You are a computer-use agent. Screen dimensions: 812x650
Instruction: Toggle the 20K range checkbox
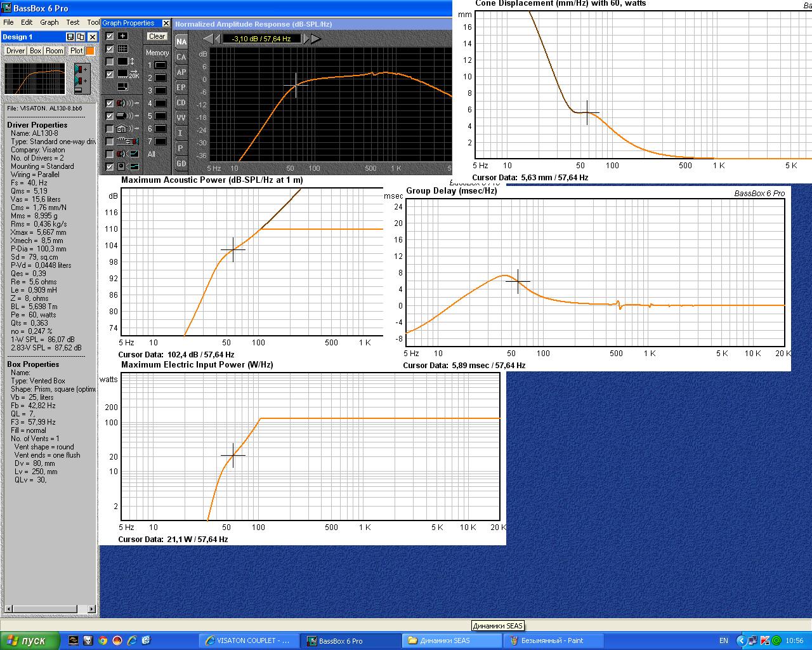tap(110, 74)
